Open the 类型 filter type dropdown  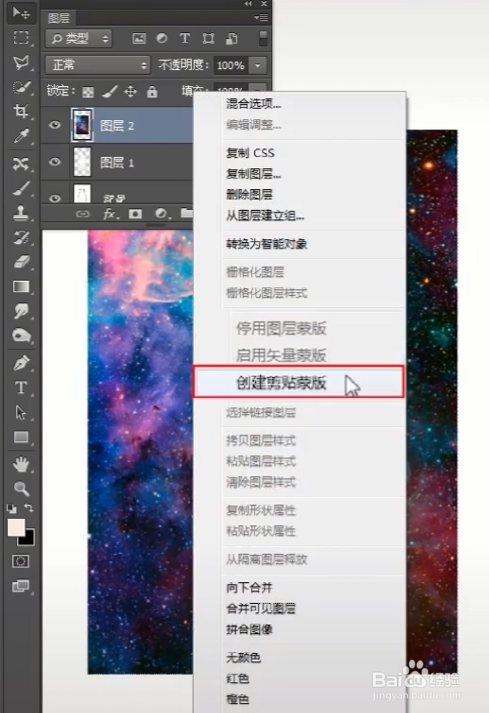[x=79, y=39]
